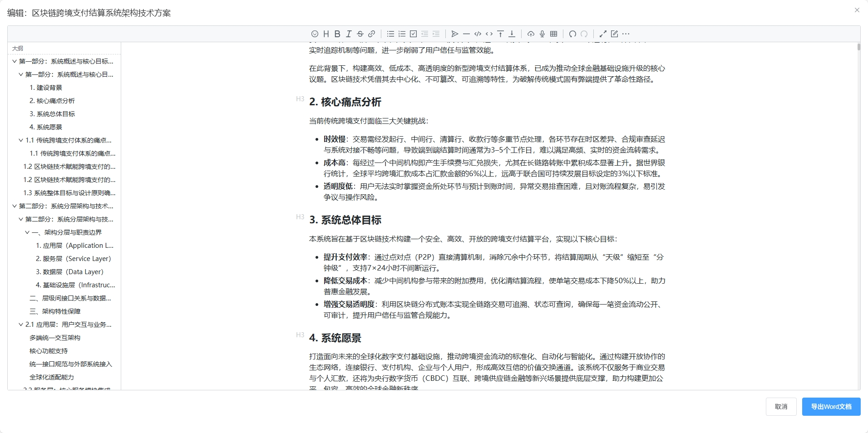Open the emoji picker in toolbar

click(315, 34)
